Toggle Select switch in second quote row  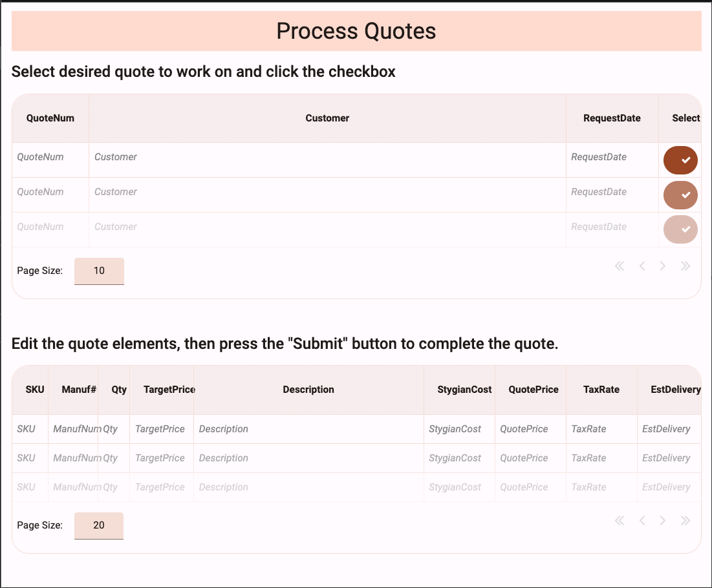tap(680, 195)
